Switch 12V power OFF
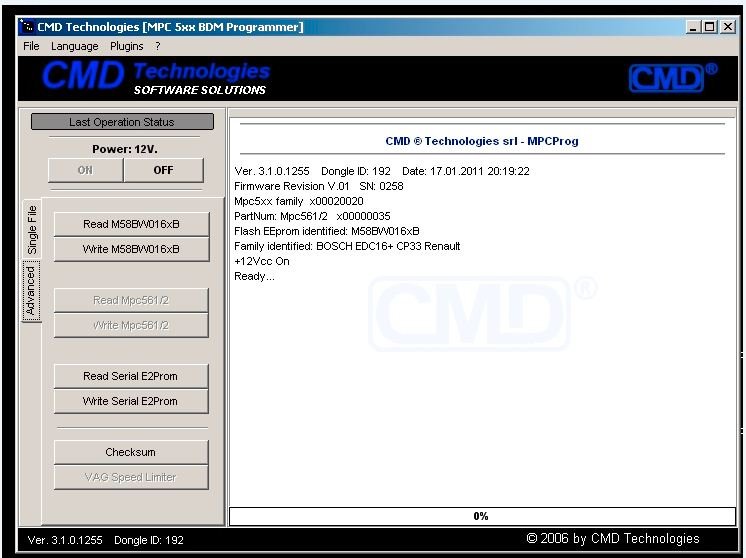 [x=163, y=170]
